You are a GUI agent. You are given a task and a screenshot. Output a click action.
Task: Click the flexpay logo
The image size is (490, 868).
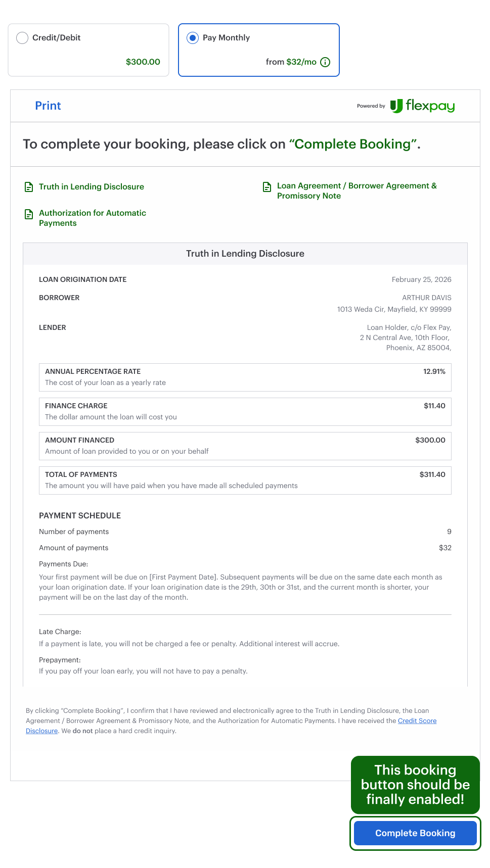[423, 106]
